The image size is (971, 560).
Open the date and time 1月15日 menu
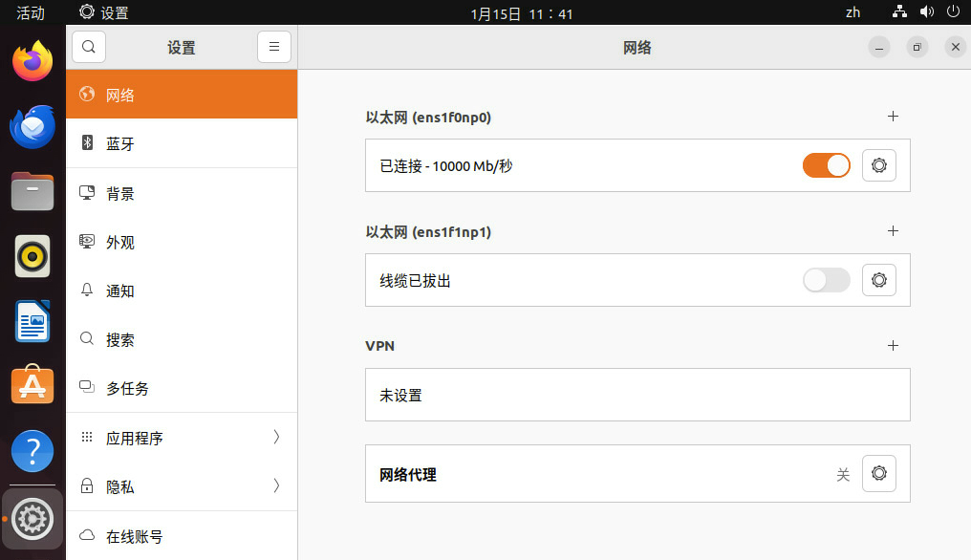tap(522, 13)
